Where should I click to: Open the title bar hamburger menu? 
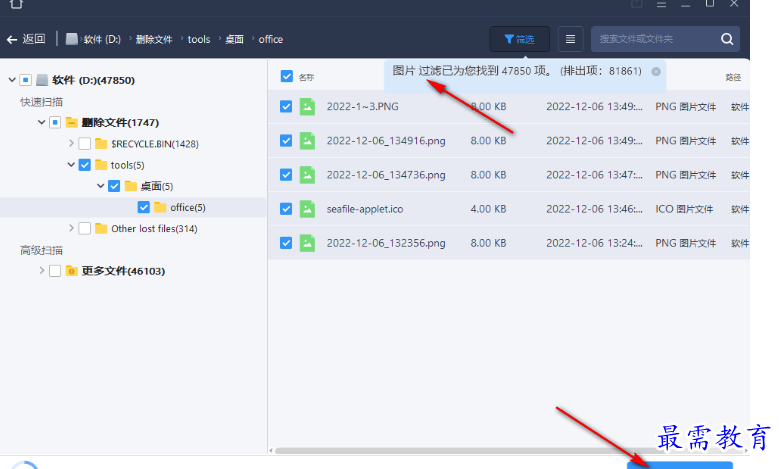click(x=661, y=4)
